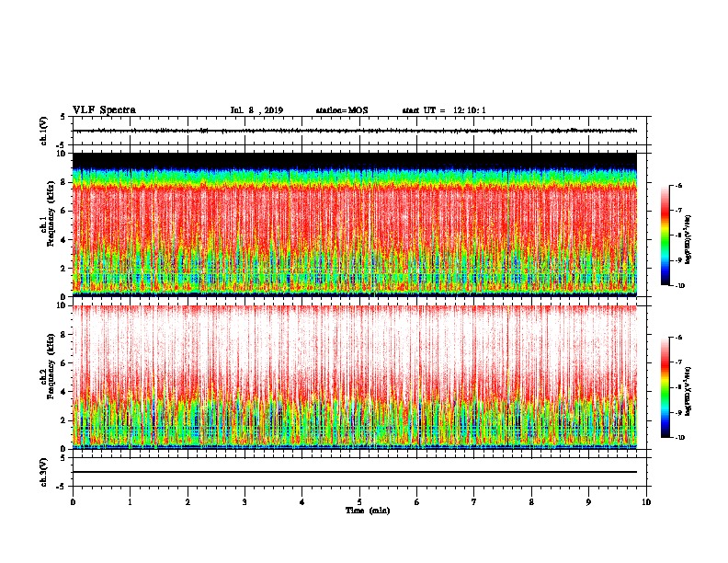Click inside the ch.2 spectrogram panel
Viewport: 728px width, 563px height.
(x=355, y=377)
